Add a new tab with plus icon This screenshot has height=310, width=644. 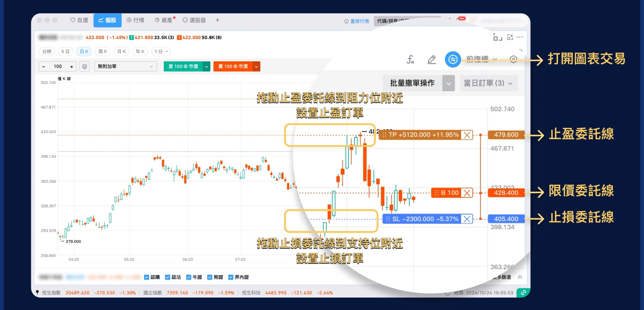217,20
